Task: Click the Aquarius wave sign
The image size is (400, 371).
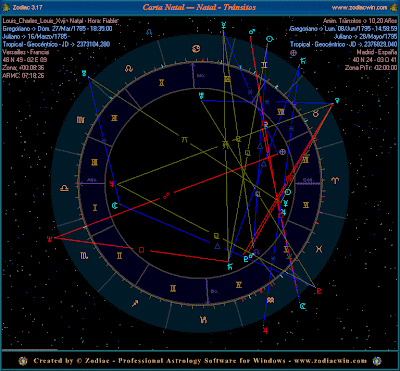Action: click(271, 301)
